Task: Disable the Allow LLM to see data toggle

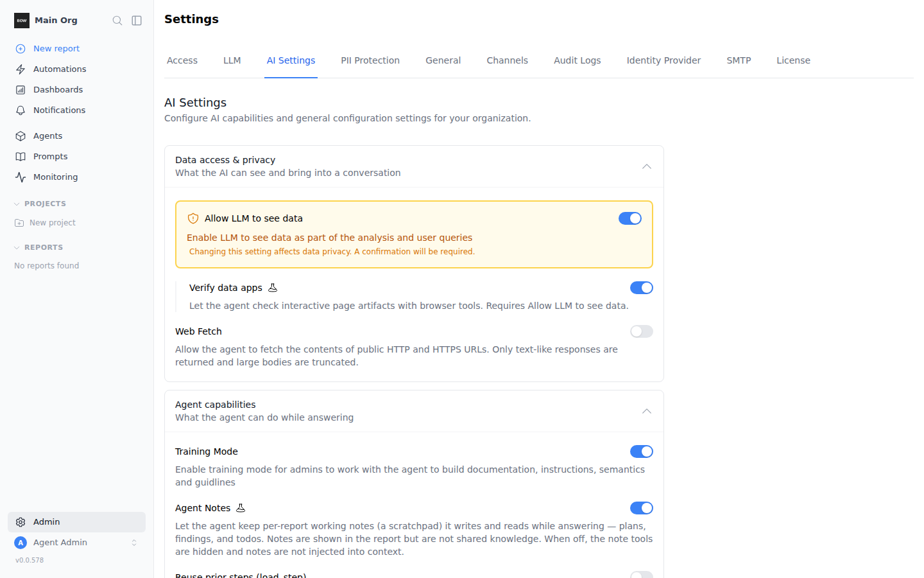Action: click(x=630, y=218)
